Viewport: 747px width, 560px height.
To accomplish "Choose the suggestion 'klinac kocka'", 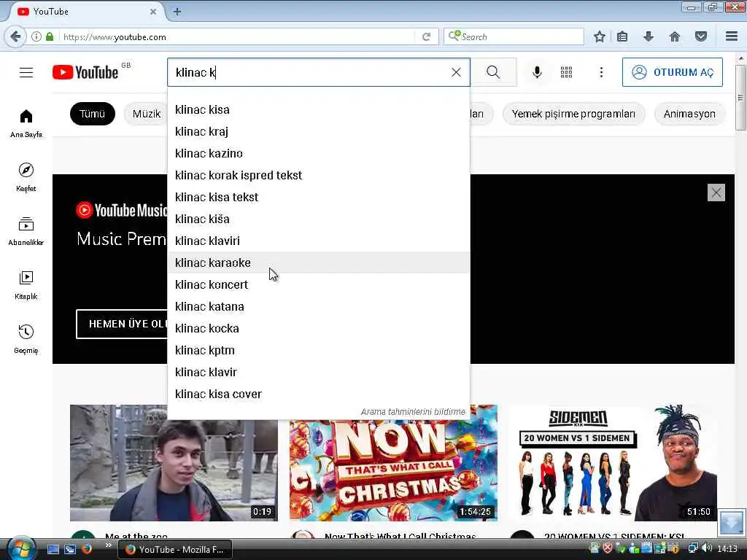I will (318, 329).
